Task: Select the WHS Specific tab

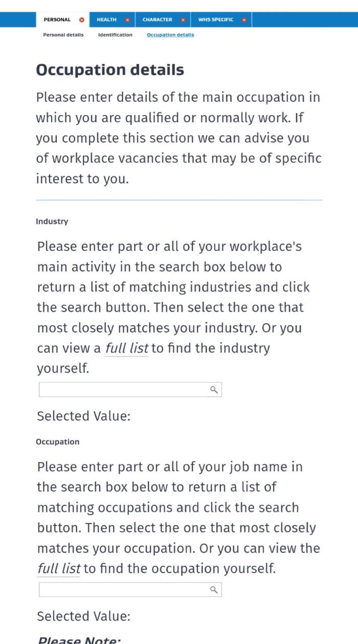Action: [215, 20]
